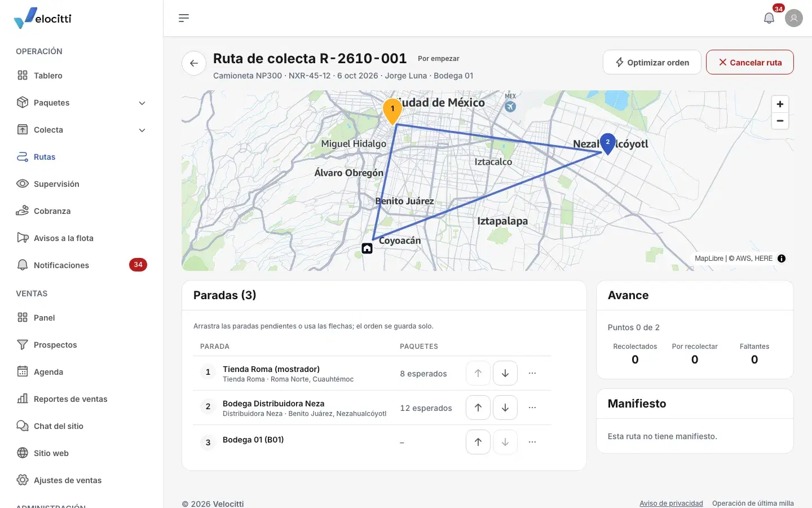Image resolution: width=812 pixels, height=508 pixels.
Task: Open ventas Panel item
Action: [82, 318]
